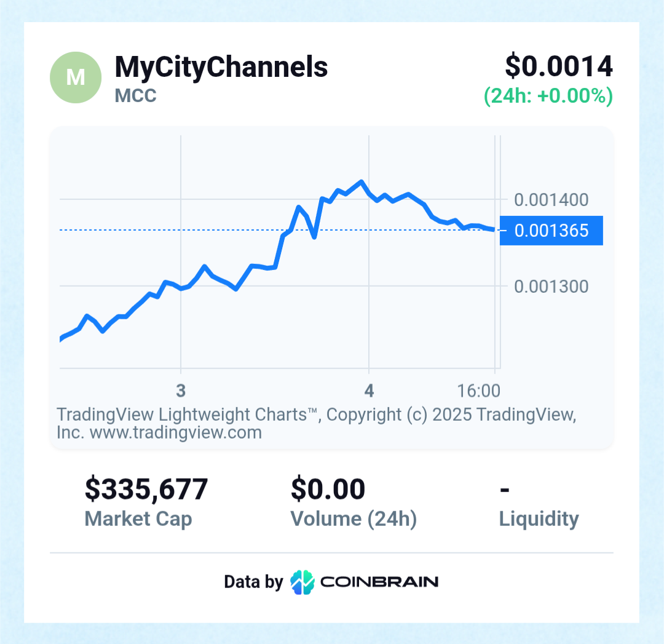Viewport: 664px width, 644px height.
Task: Click the 0.001300 price axis label
Action: click(x=551, y=286)
